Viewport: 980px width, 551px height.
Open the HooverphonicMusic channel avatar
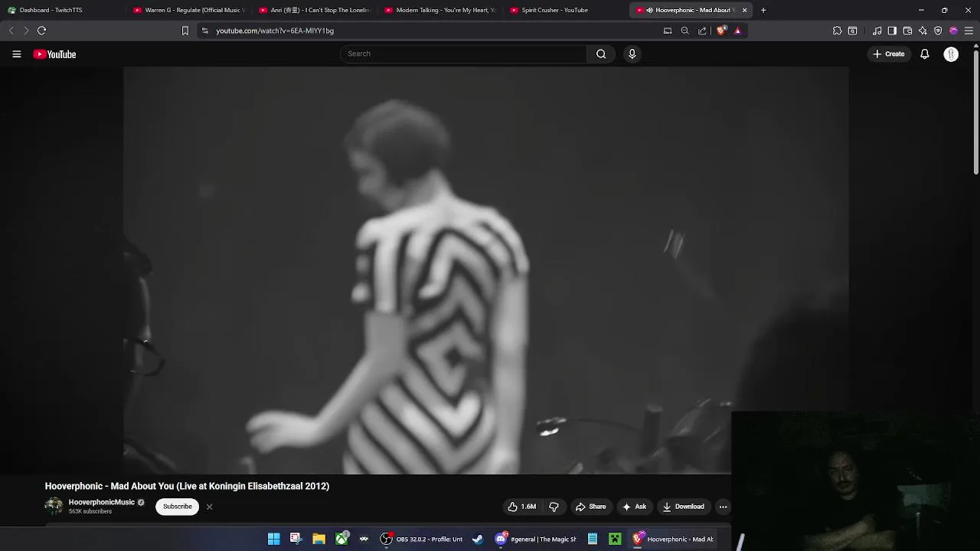pos(54,507)
